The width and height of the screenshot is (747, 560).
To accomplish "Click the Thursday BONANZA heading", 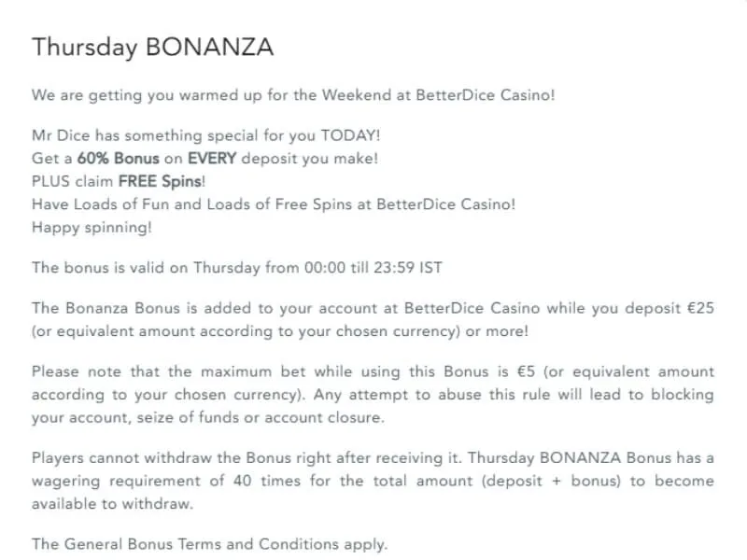I will point(152,48).
